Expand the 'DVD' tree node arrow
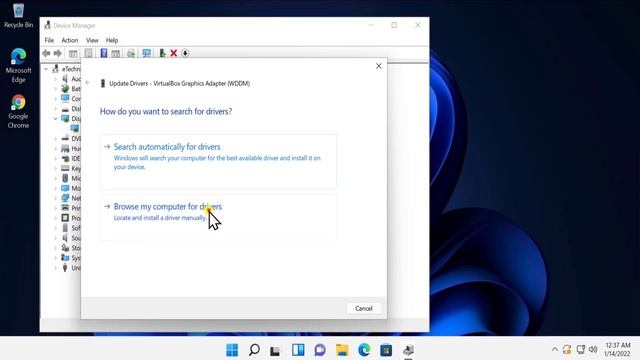The width and height of the screenshot is (640, 360). coord(56,138)
